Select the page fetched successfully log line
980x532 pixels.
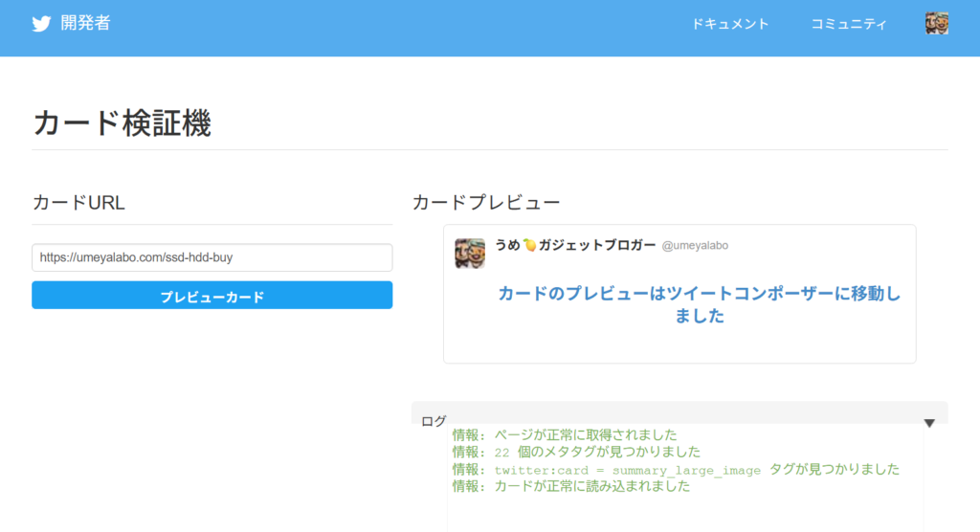coord(565,435)
